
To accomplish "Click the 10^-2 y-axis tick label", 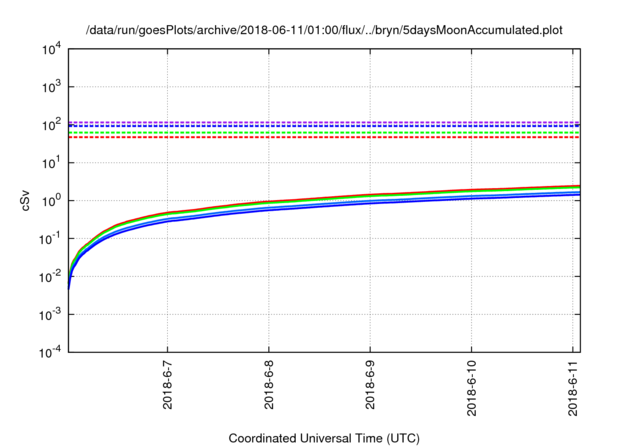I will [x=50, y=276].
